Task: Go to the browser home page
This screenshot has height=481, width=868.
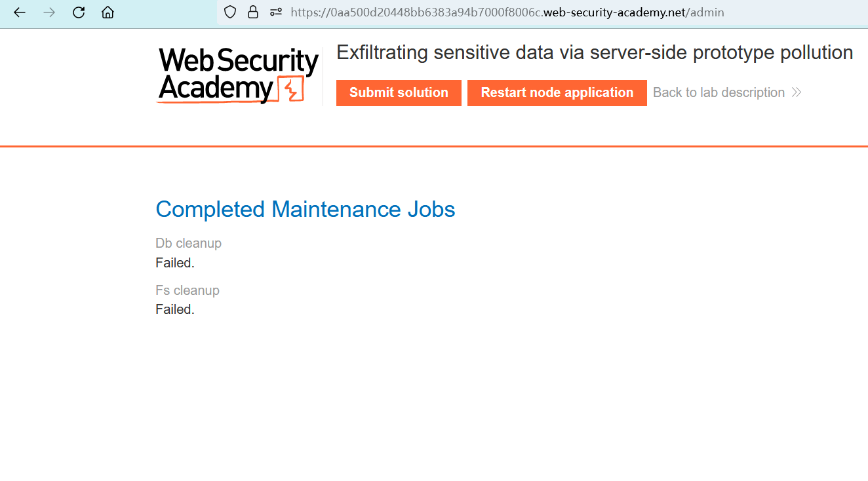Action: [x=108, y=12]
